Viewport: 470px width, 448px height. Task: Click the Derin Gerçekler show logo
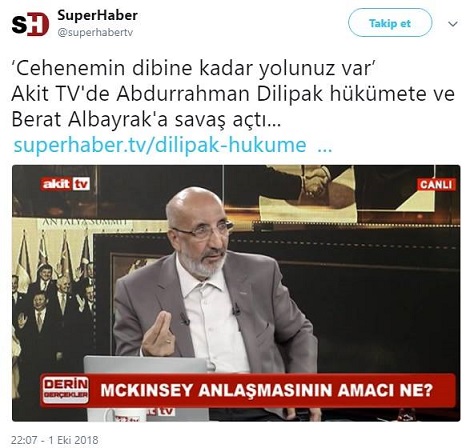tap(66, 390)
